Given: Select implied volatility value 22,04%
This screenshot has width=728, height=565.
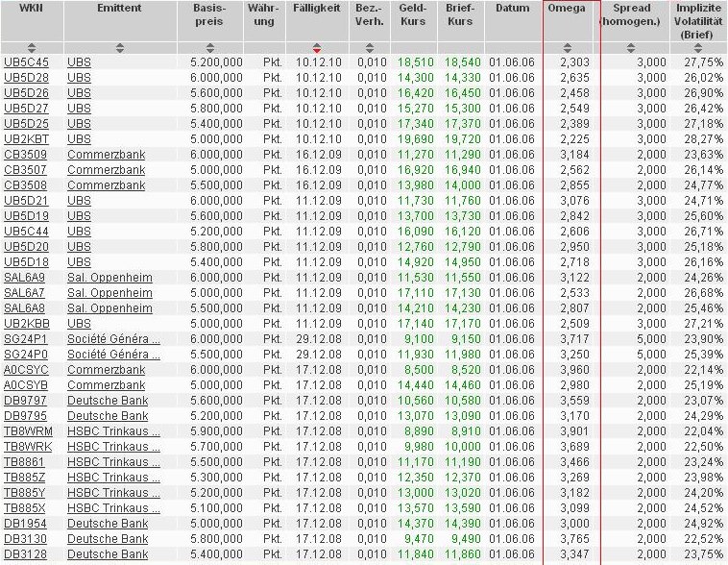Looking at the screenshot, I should [703, 430].
